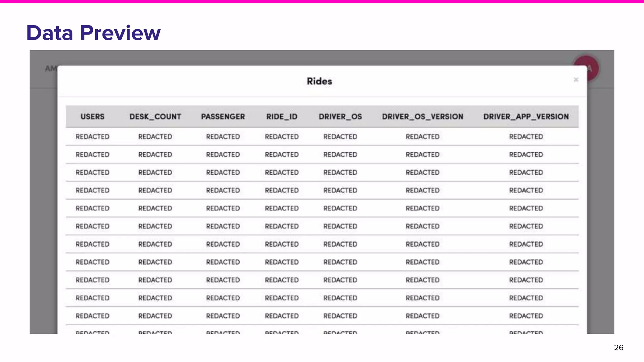
Task: Click the DRIVER_OS_VERSION column header
Action: tap(423, 117)
